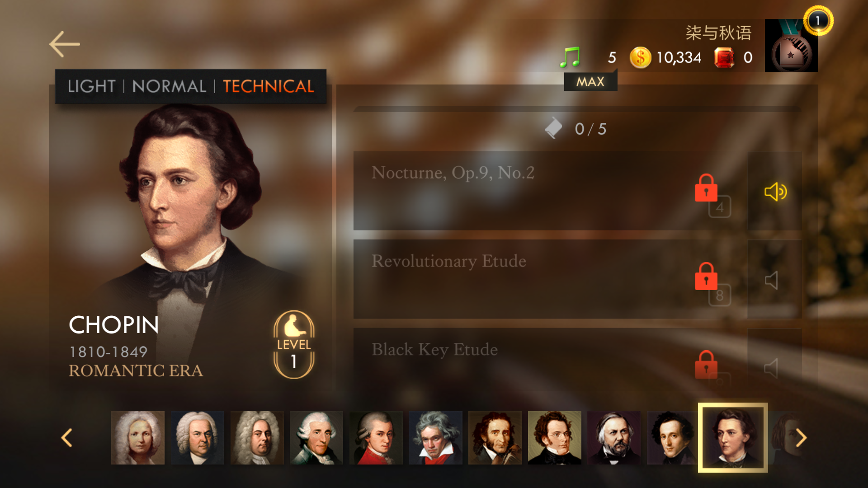Viewport: 868px width, 488px height.
Task: Select the TECHNICAL difficulty tab
Action: (269, 86)
